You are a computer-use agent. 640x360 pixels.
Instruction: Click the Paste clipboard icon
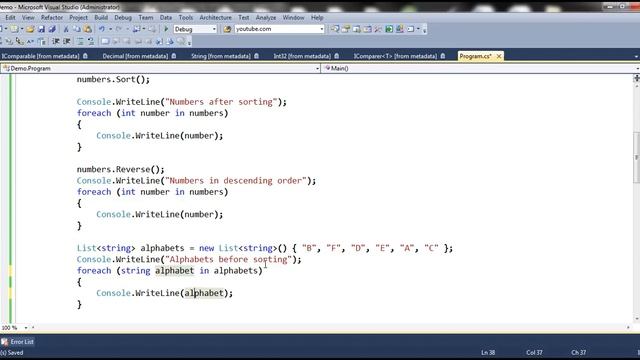point(88,29)
